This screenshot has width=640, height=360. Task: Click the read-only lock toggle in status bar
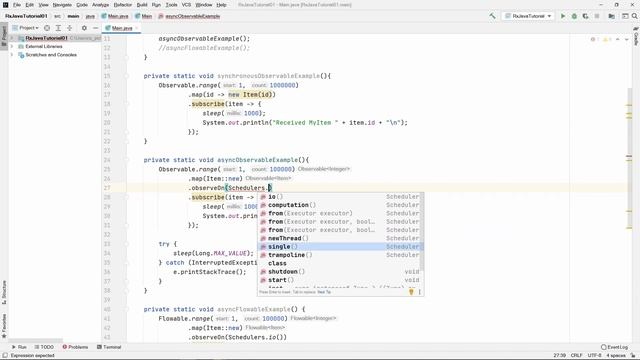click(633, 356)
